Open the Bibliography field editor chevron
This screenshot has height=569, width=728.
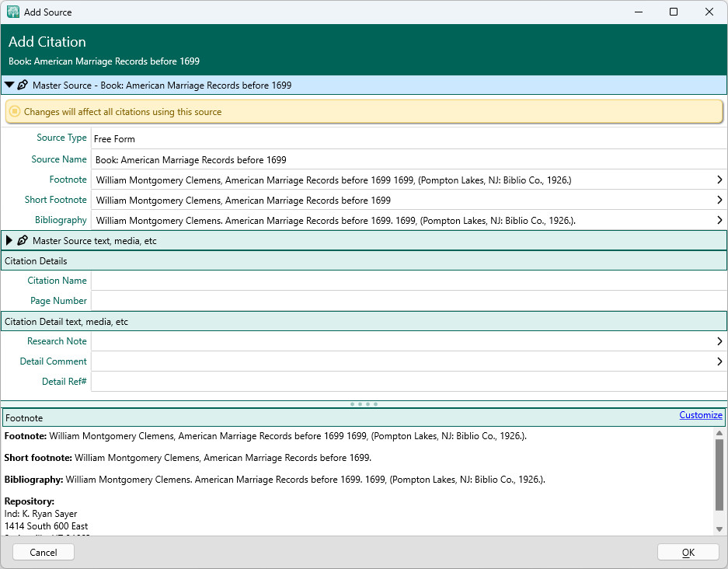click(x=719, y=220)
